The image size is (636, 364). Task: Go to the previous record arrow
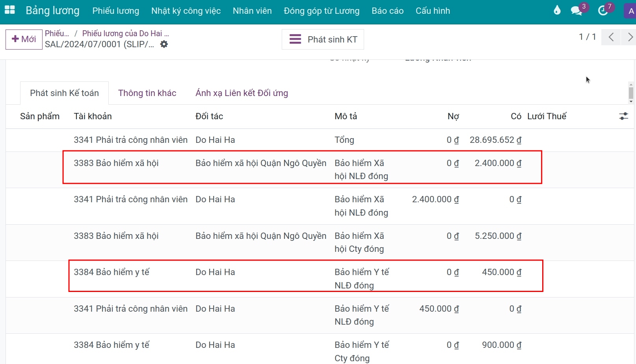coord(611,37)
